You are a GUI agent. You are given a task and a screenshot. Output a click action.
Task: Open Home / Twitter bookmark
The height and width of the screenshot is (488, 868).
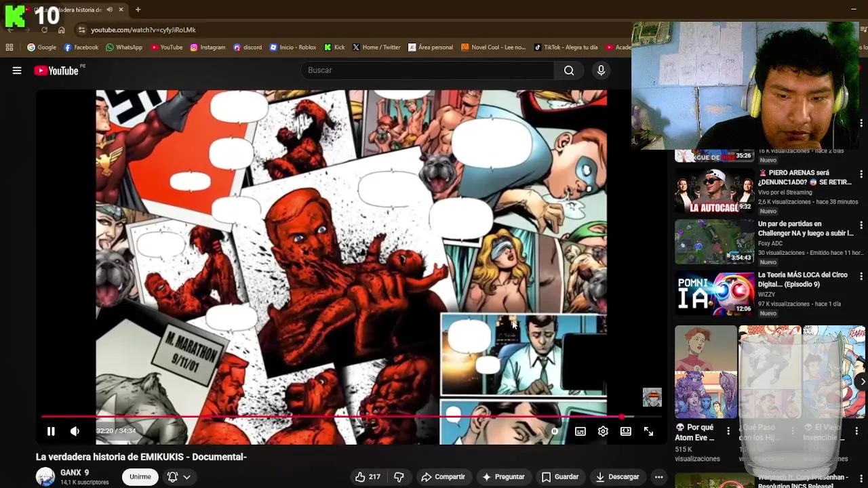(376, 47)
